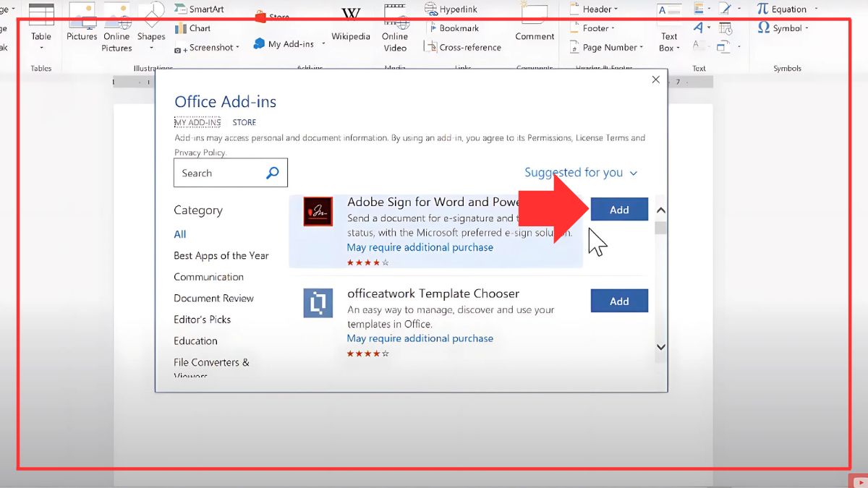Click the Screenshot ribbon button
868x488 pixels.
(x=206, y=48)
